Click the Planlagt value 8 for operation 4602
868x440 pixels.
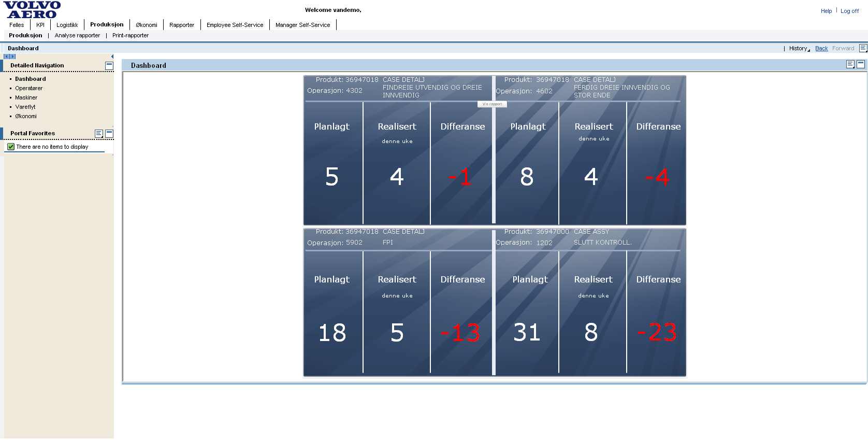tap(527, 177)
